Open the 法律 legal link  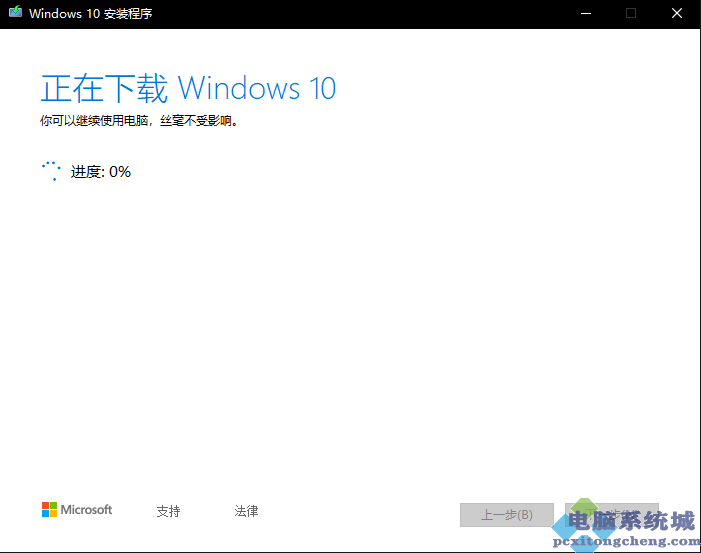[x=246, y=511]
